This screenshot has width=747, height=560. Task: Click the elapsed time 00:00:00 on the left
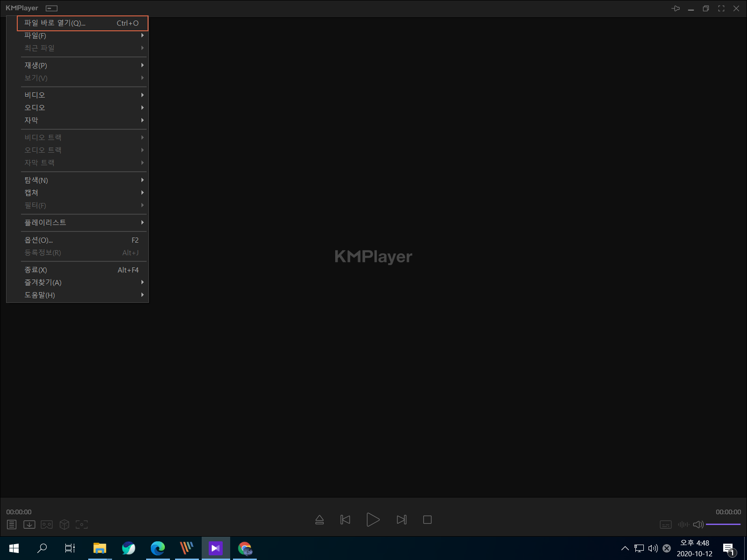point(19,512)
